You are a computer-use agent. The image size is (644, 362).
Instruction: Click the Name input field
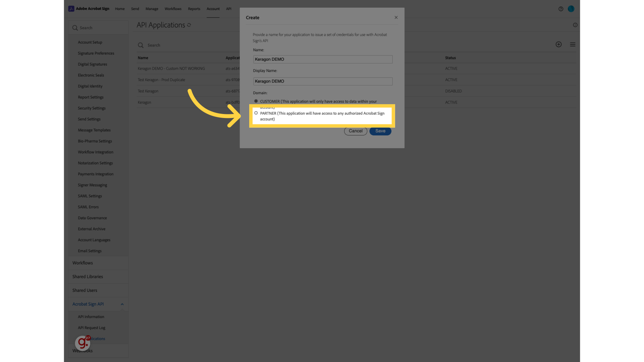tap(323, 59)
